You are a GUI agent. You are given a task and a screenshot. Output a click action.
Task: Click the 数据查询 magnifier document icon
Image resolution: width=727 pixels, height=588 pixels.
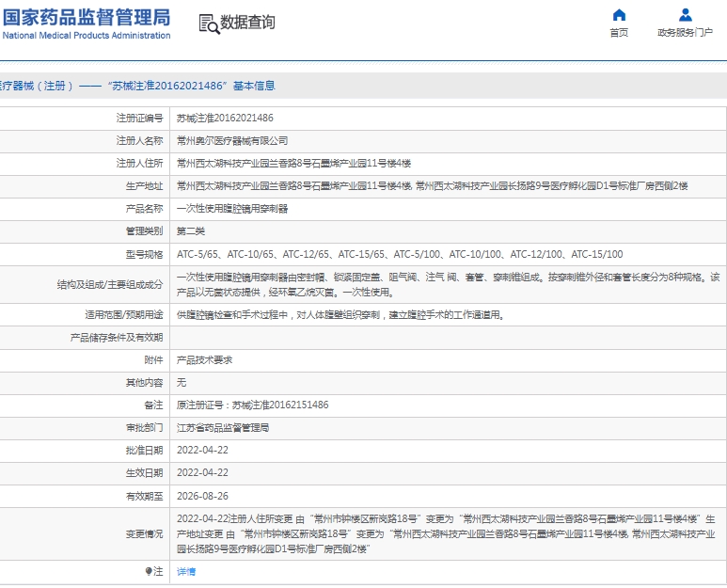pyautogui.click(x=208, y=24)
